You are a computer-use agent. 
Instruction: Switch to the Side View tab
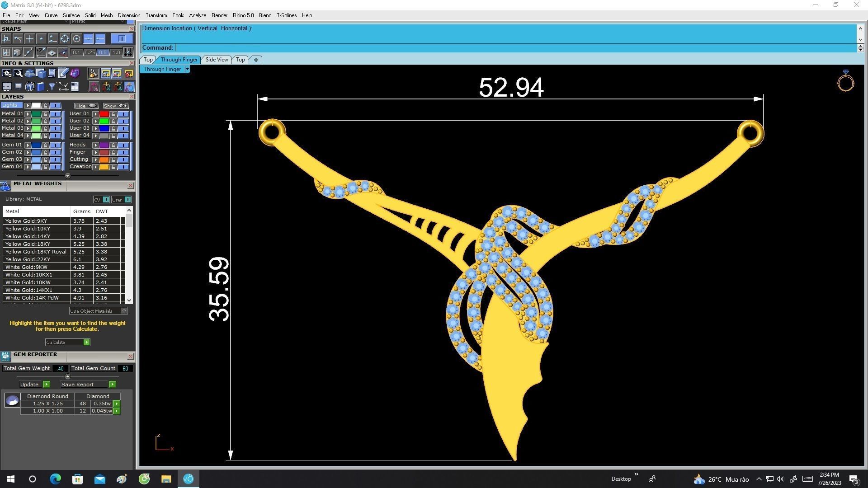click(217, 60)
